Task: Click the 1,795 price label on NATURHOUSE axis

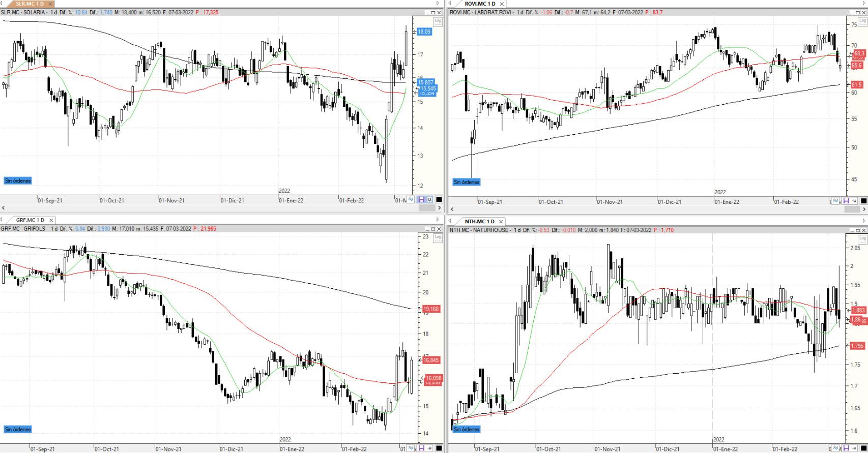Action: coord(857,346)
